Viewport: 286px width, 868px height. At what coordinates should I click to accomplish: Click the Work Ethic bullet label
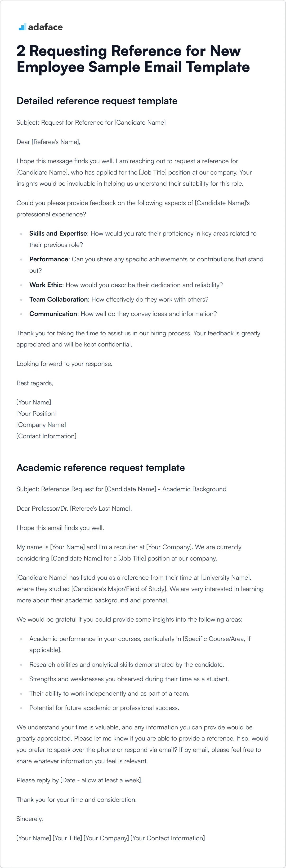45,285
